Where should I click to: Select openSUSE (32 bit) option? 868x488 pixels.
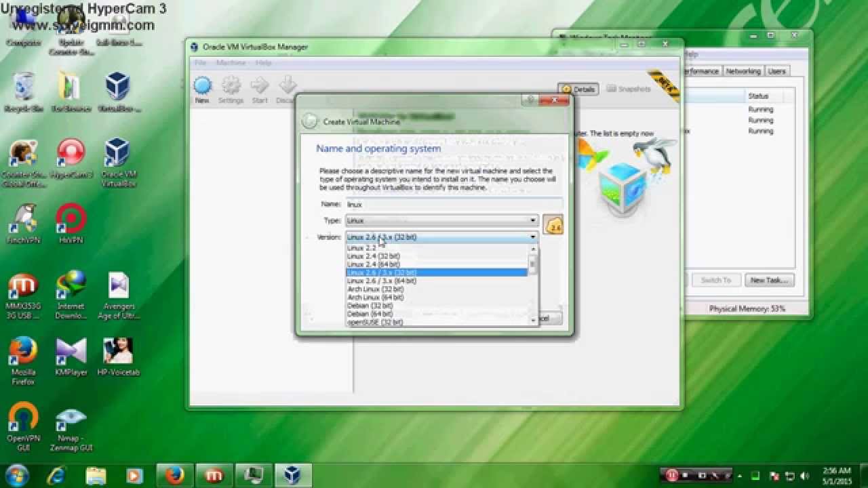pos(436,322)
